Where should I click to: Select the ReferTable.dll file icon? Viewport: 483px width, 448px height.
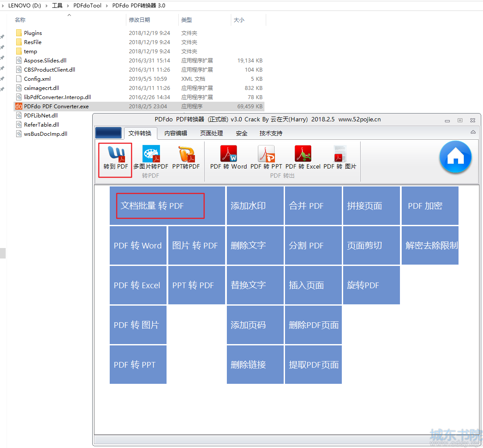pyautogui.click(x=19, y=124)
